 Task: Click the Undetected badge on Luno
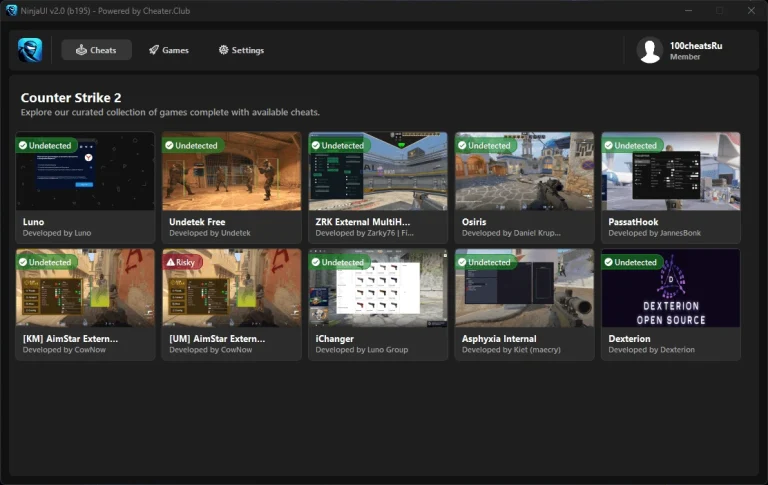click(x=46, y=146)
